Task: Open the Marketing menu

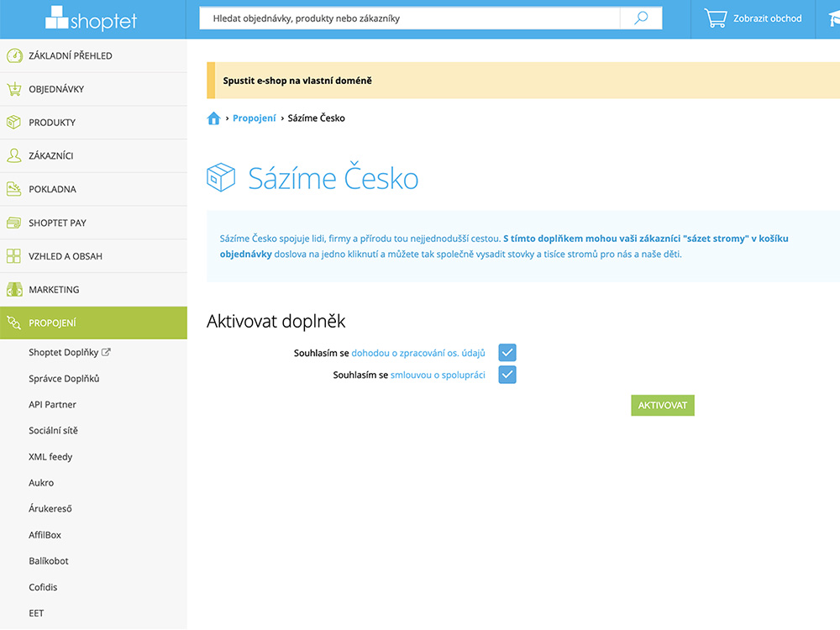Action: click(x=94, y=289)
